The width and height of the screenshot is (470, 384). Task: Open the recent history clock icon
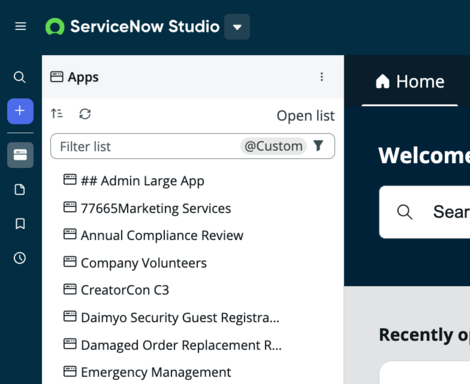pyautogui.click(x=20, y=258)
